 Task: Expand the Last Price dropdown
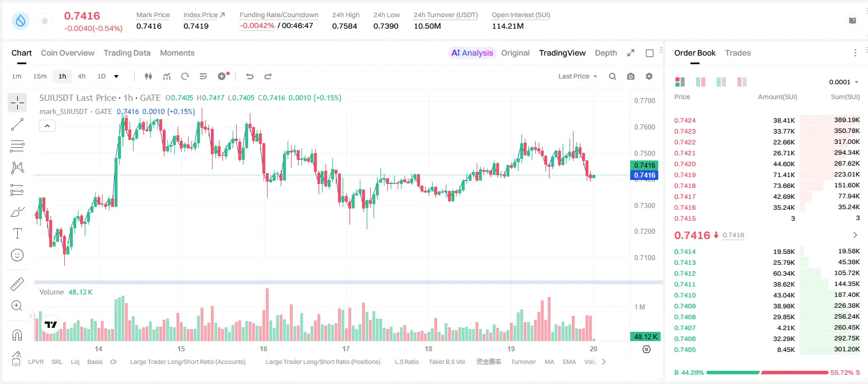coord(578,76)
